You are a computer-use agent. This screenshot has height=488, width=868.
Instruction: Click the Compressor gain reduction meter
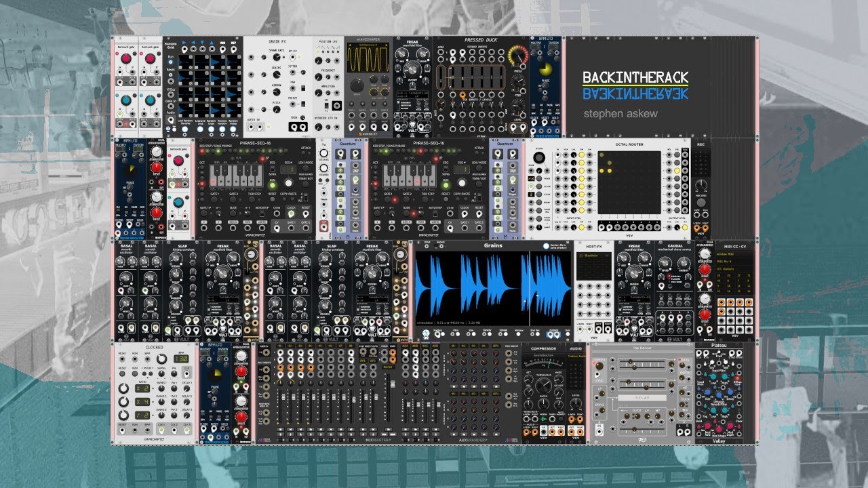point(545,362)
